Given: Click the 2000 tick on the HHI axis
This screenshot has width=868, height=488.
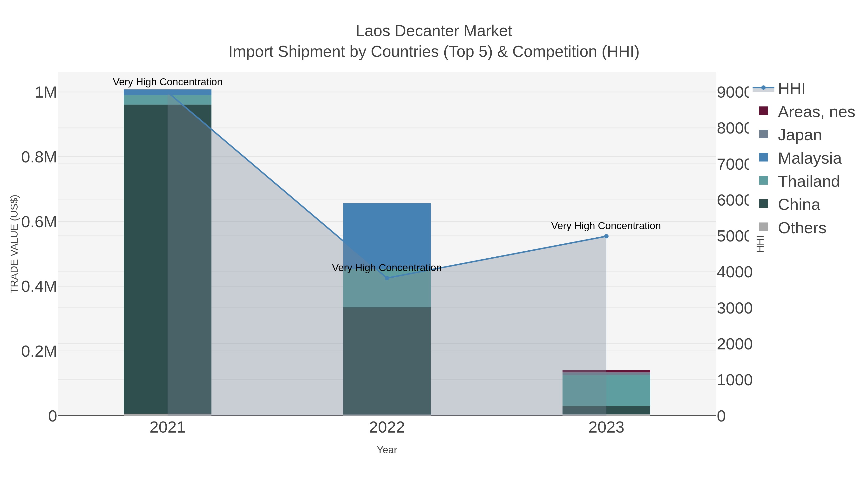Looking at the screenshot, I should (735, 344).
